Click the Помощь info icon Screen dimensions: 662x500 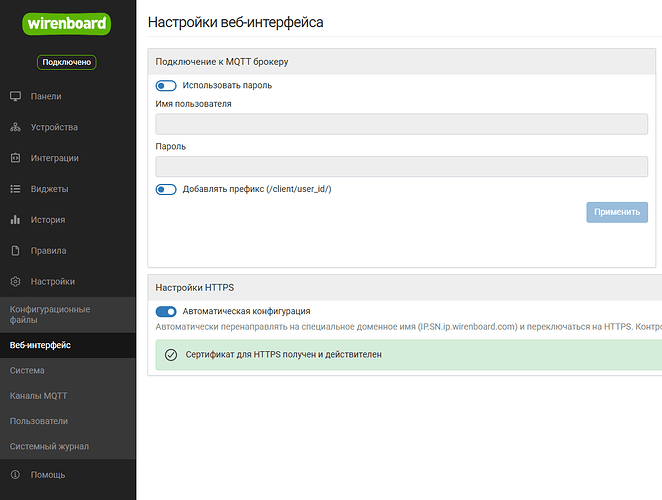coord(15,475)
